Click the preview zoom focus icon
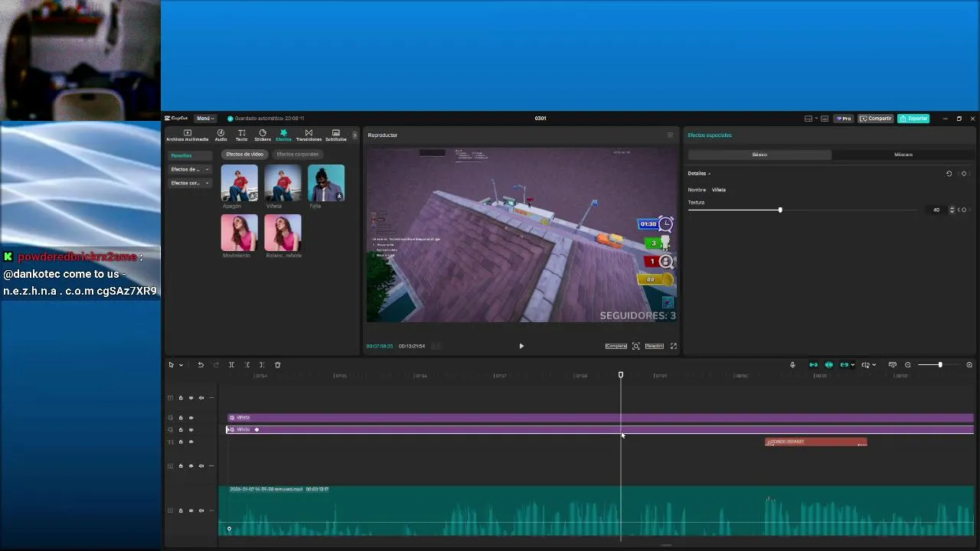The height and width of the screenshot is (551, 980). [x=635, y=346]
